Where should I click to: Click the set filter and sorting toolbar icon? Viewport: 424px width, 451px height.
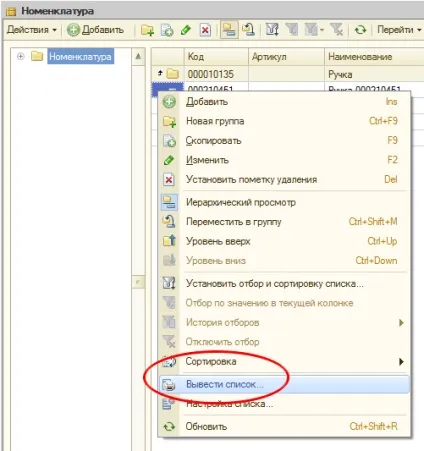[x=272, y=30]
